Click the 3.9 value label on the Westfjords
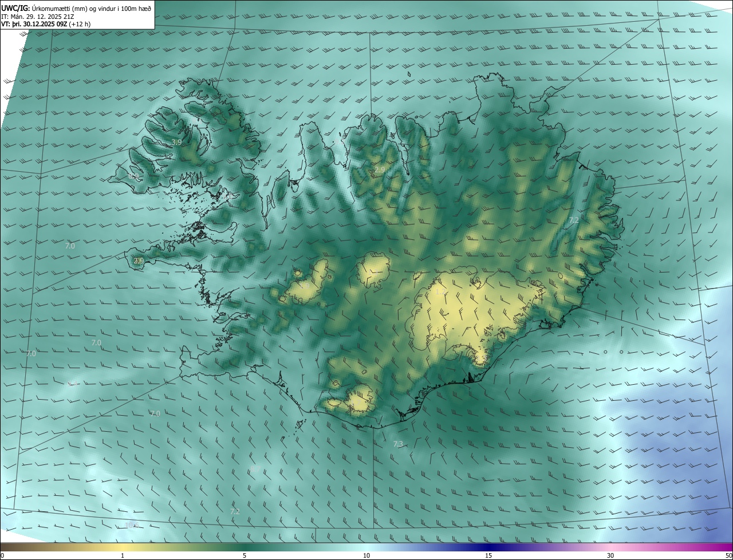Image resolution: width=733 pixels, height=560 pixels. [x=177, y=142]
